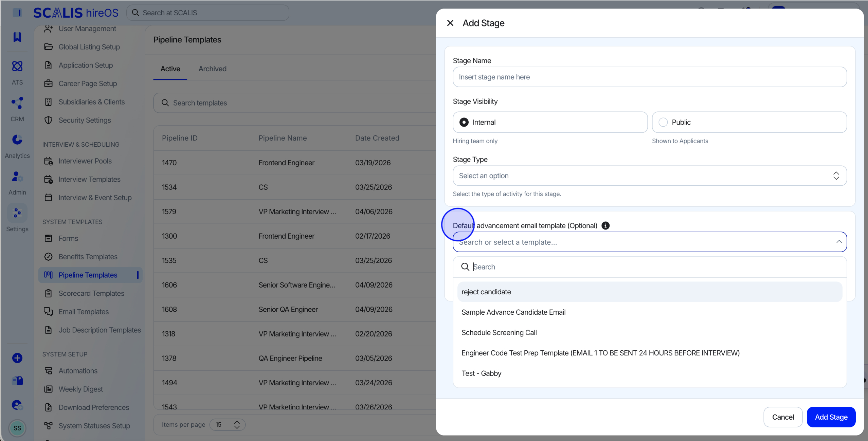Click the Stage Name input field

pyautogui.click(x=650, y=77)
